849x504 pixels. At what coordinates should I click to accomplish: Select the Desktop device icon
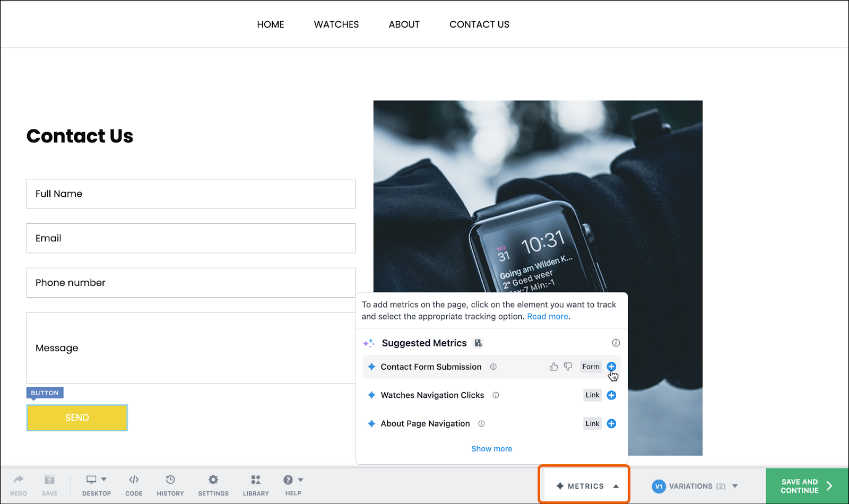coord(91,480)
